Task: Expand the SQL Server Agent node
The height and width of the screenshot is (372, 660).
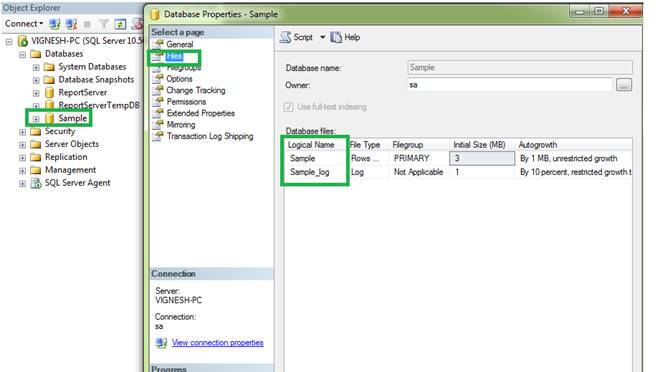Action: [22, 183]
